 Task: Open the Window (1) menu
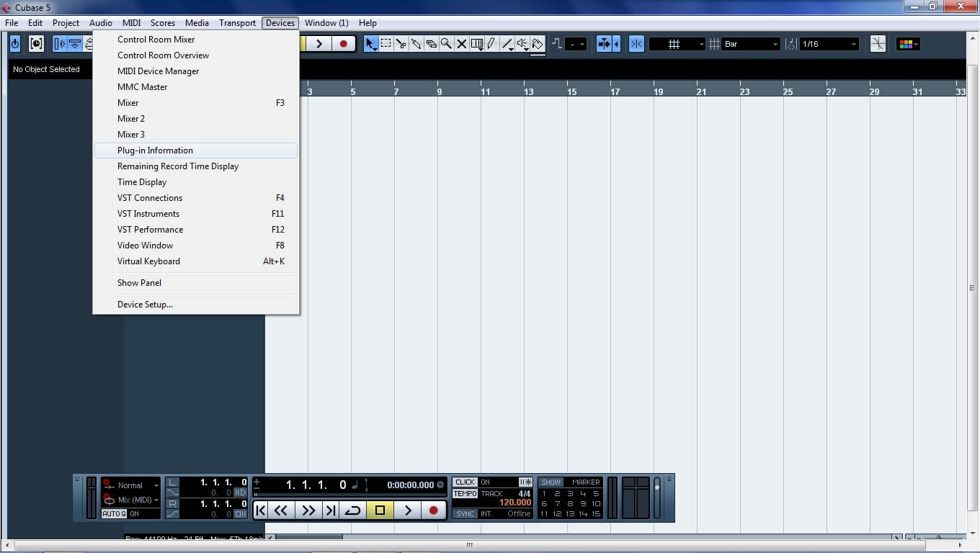pyautogui.click(x=326, y=23)
